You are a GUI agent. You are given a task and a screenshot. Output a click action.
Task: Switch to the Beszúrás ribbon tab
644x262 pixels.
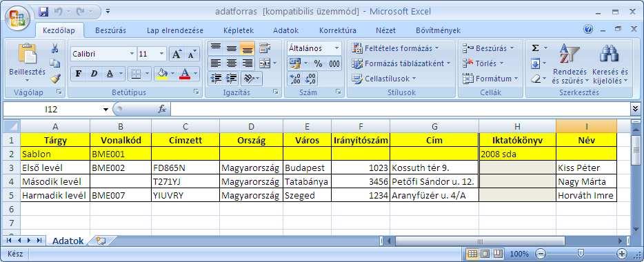tap(110, 30)
